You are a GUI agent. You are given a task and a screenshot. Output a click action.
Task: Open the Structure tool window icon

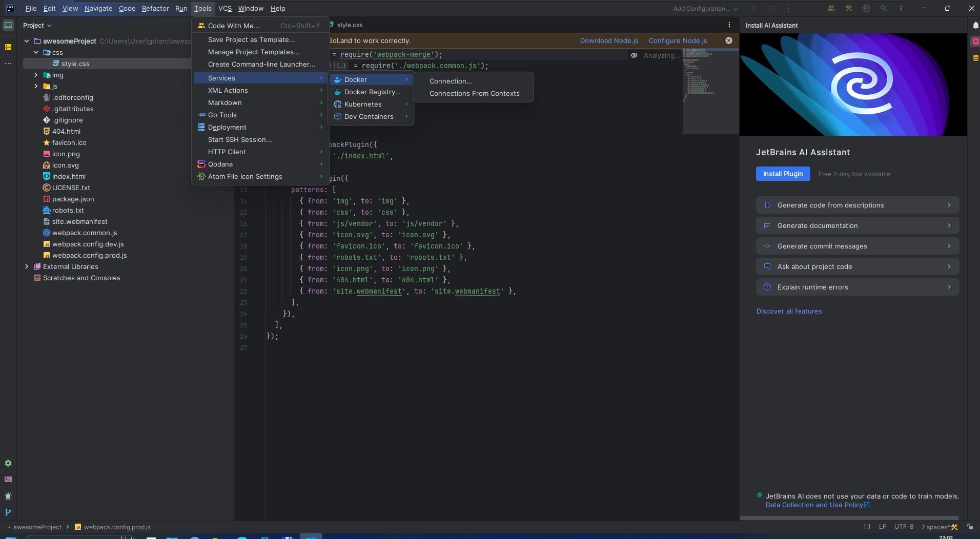click(x=8, y=47)
